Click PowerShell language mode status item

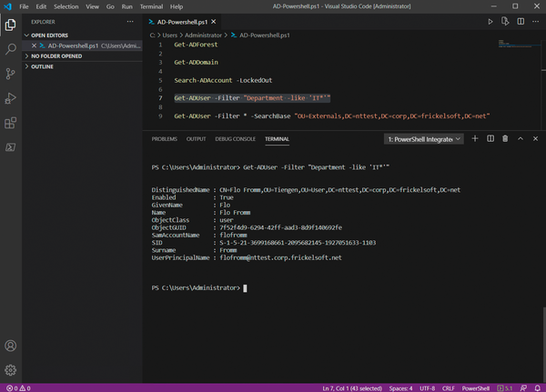coord(476,388)
